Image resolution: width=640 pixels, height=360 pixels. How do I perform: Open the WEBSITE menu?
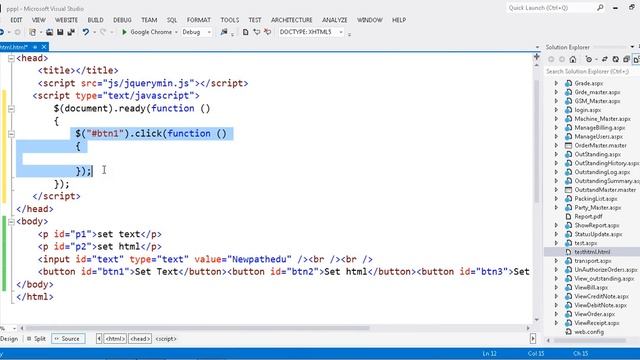pos(66,20)
